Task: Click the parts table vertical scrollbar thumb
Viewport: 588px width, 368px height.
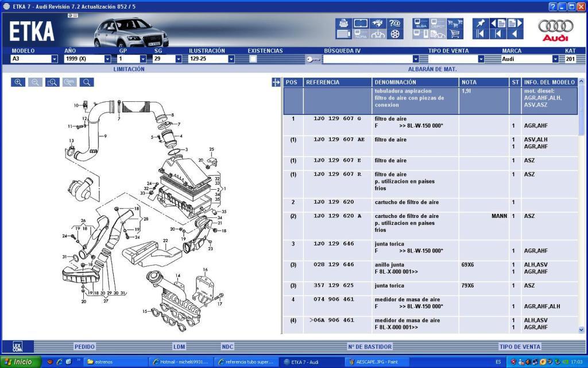Action: 581,110
